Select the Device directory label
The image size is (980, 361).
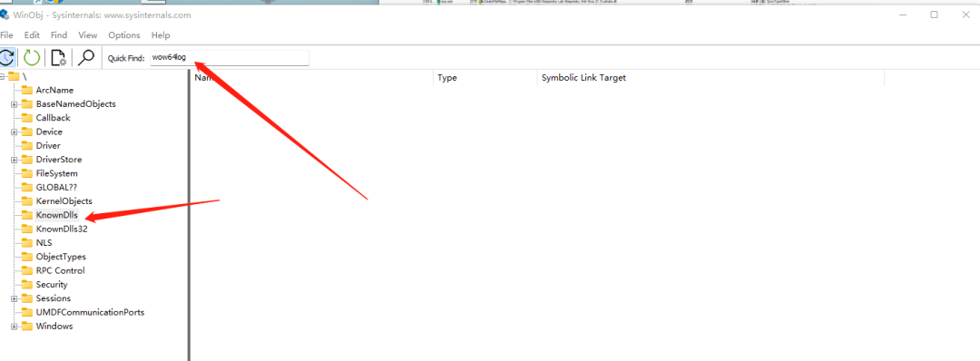(49, 132)
